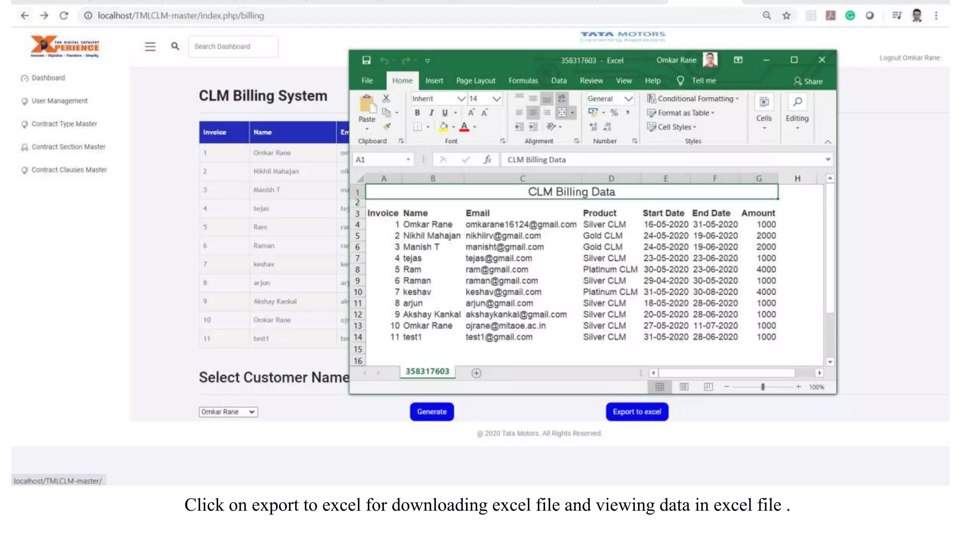Open the font name dropdown showing Inherit
Screen dimensions: 980x551
click(461, 99)
